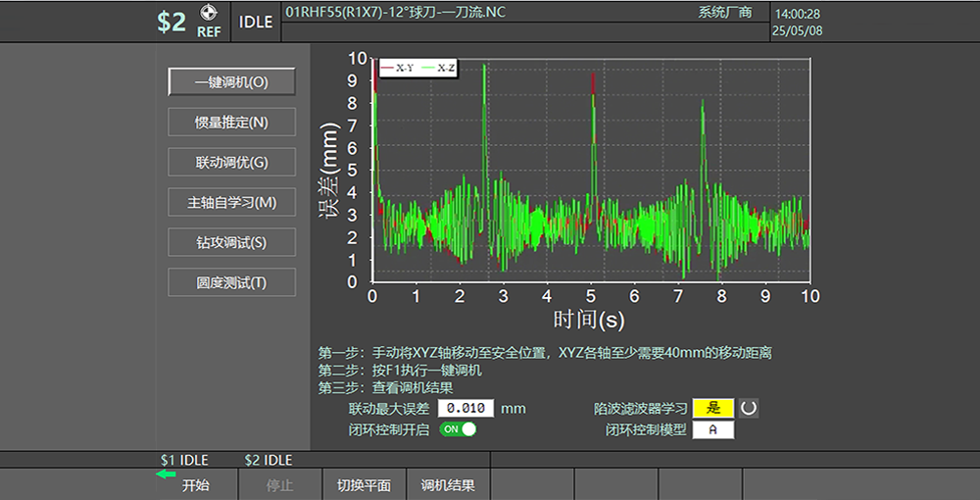This screenshot has width=980, height=500.
Task: Open the 联动调优(G) page
Action: (x=231, y=163)
